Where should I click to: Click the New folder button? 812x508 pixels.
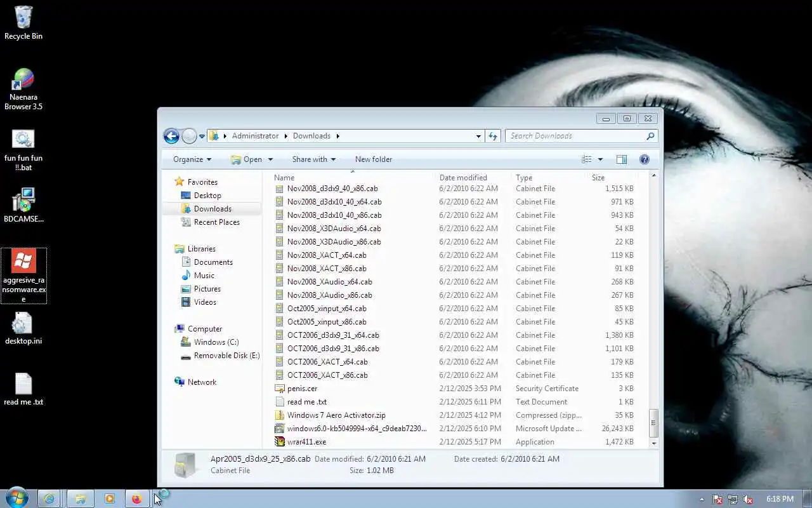click(x=374, y=159)
